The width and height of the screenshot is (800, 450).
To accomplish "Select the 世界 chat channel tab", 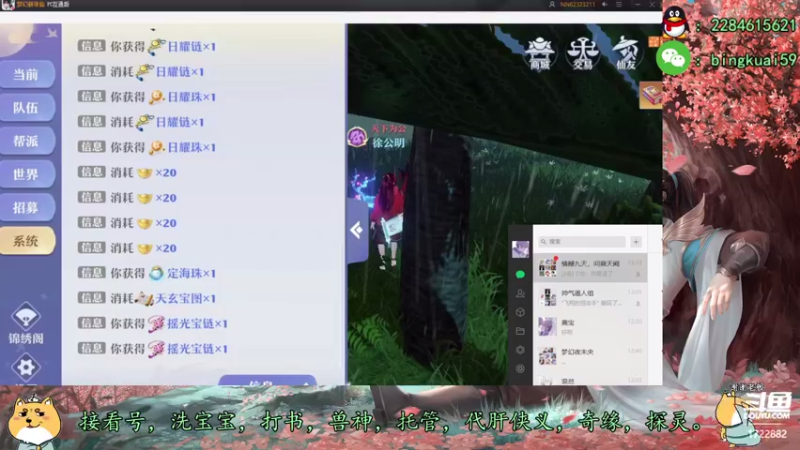I will [27, 174].
